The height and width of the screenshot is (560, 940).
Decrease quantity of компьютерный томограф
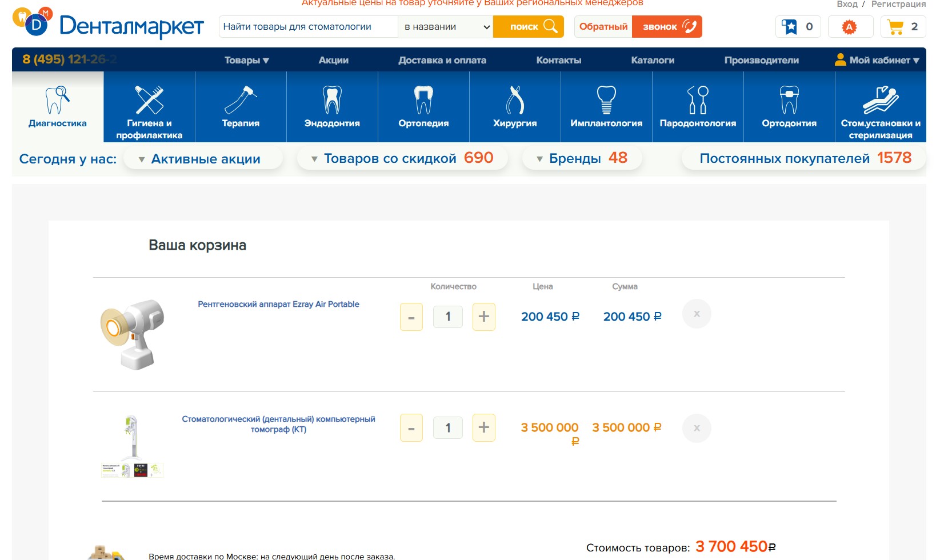[411, 427]
